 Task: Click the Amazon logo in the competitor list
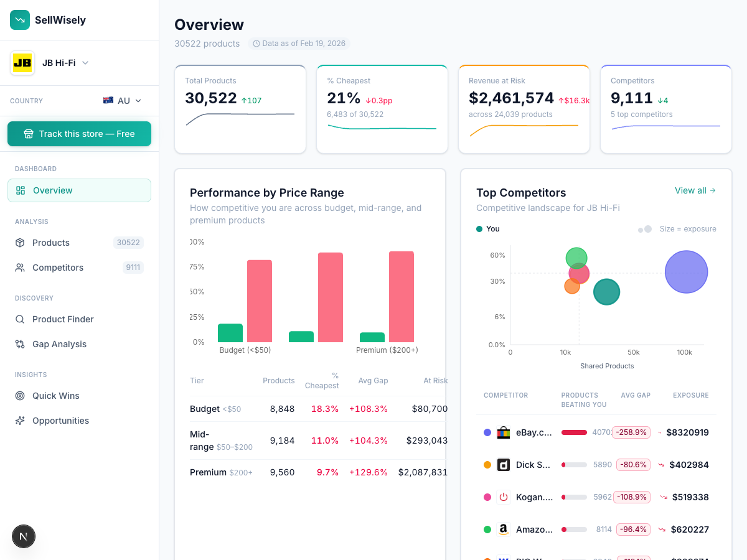[503, 529]
